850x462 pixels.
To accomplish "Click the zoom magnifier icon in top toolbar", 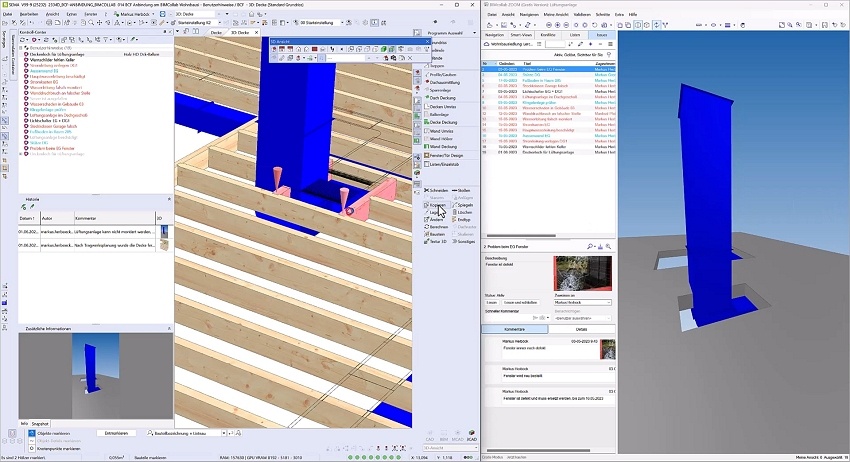I will [91, 23].
